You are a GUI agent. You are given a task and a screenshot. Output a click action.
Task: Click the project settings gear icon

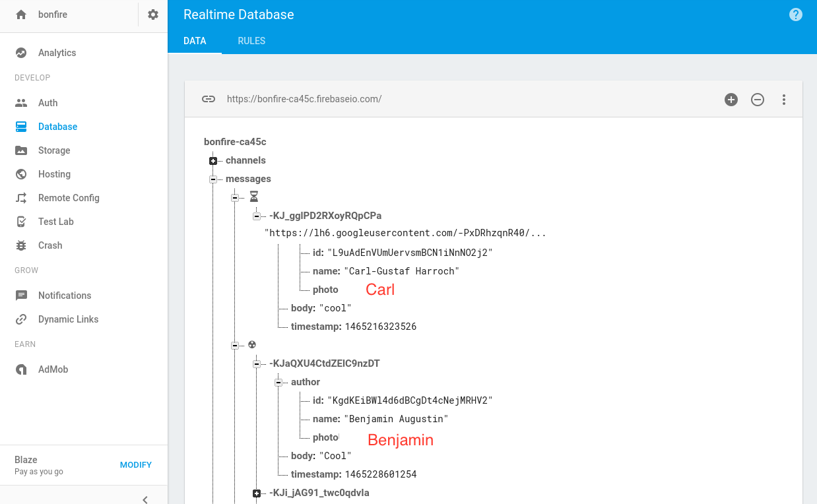tap(153, 15)
